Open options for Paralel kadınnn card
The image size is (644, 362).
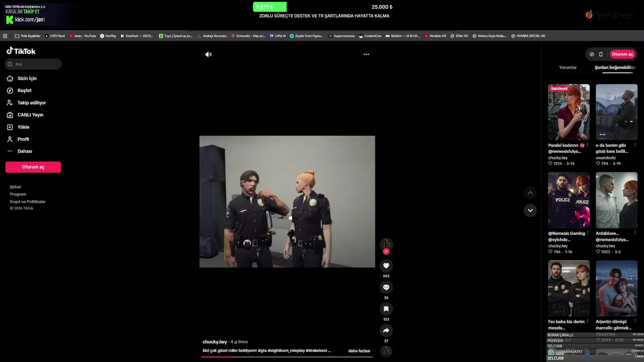coord(587,145)
